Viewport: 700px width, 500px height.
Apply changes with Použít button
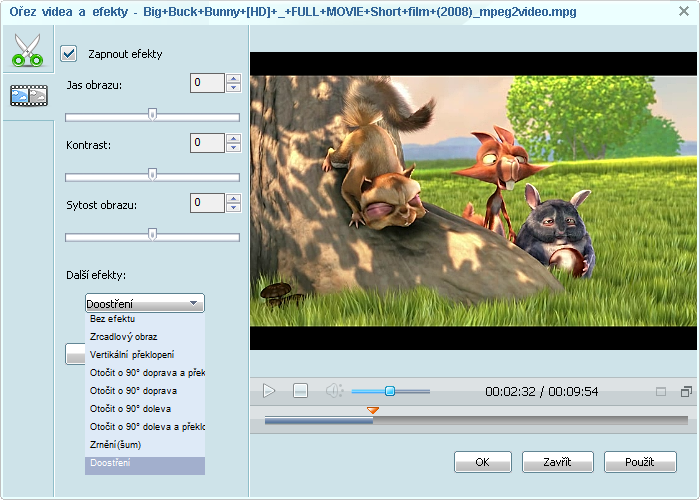(x=640, y=462)
